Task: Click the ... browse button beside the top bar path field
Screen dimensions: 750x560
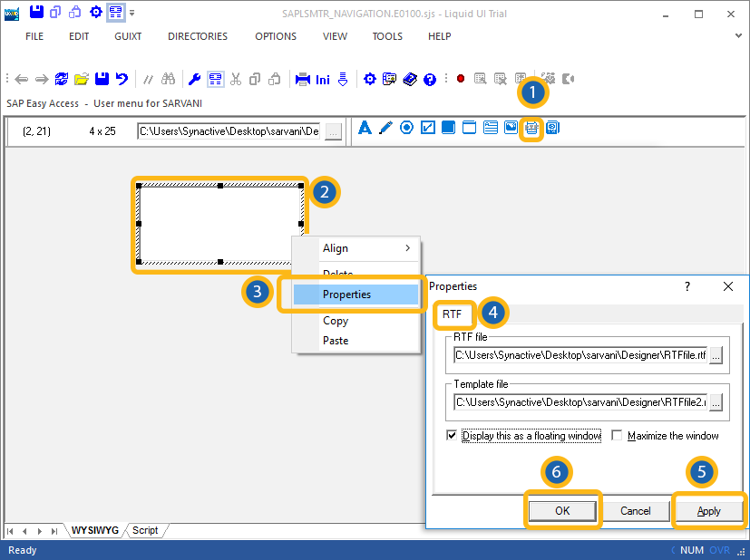Action: click(x=334, y=131)
